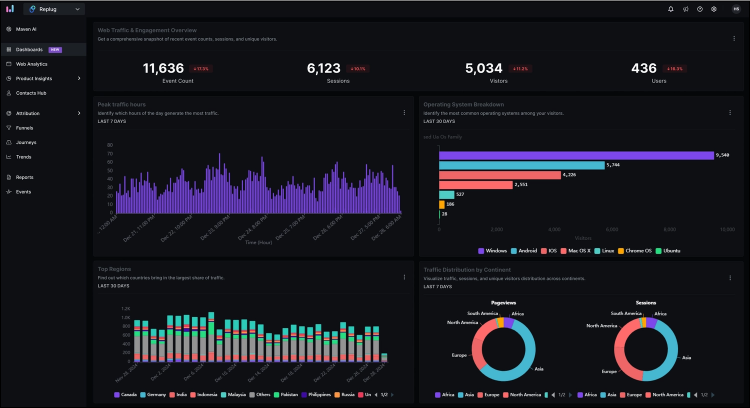The width and height of the screenshot is (750, 408).
Task: Go to previous page of Pageviews legend
Action: click(553, 395)
